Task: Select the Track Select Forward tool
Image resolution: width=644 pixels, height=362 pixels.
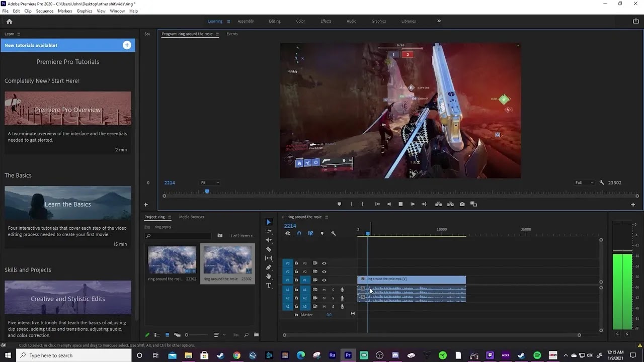Action: (269, 231)
